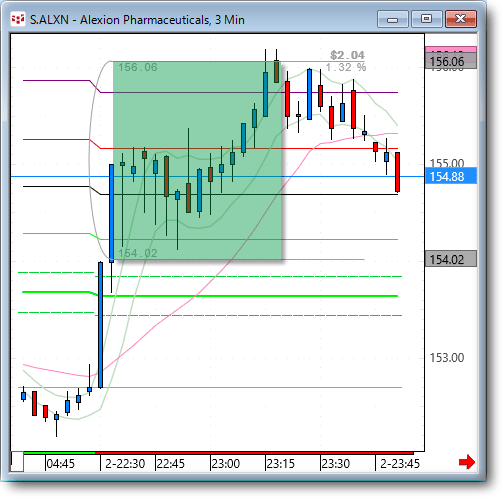This screenshot has height=499, width=504.
Task: Click the 2-23:45 time axis label
Action: [x=400, y=464]
